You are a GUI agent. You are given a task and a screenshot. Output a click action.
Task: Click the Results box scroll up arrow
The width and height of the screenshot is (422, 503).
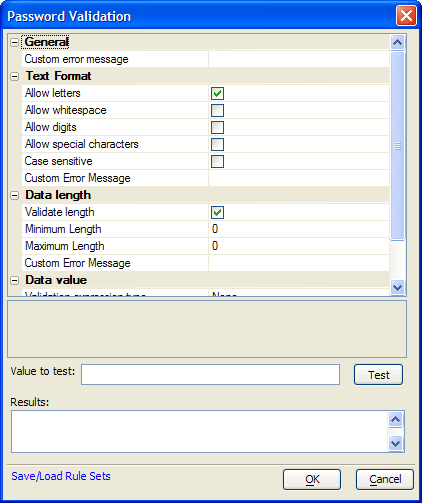point(396,420)
